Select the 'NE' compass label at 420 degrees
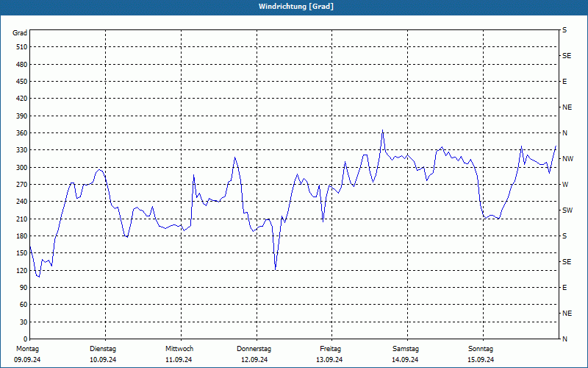This screenshot has height=368, width=588. click(567, 107)
